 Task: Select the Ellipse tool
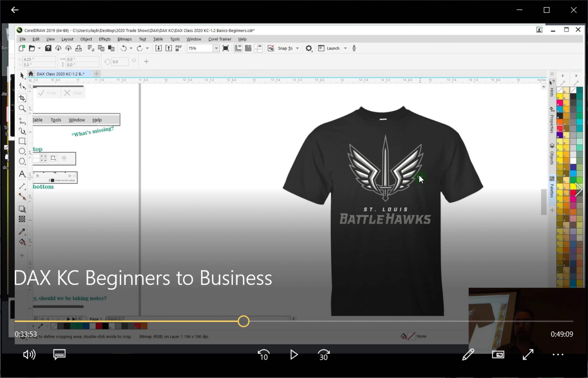(x=22, y=151)
